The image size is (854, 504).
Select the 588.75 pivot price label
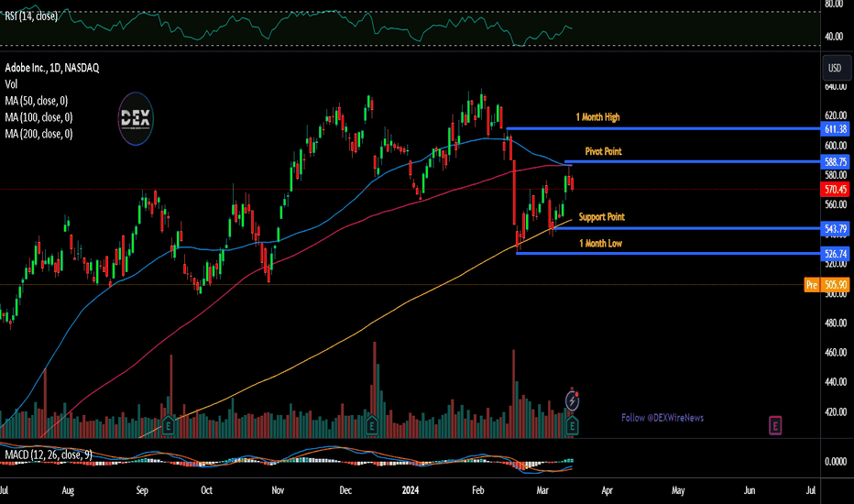[835, 162]
